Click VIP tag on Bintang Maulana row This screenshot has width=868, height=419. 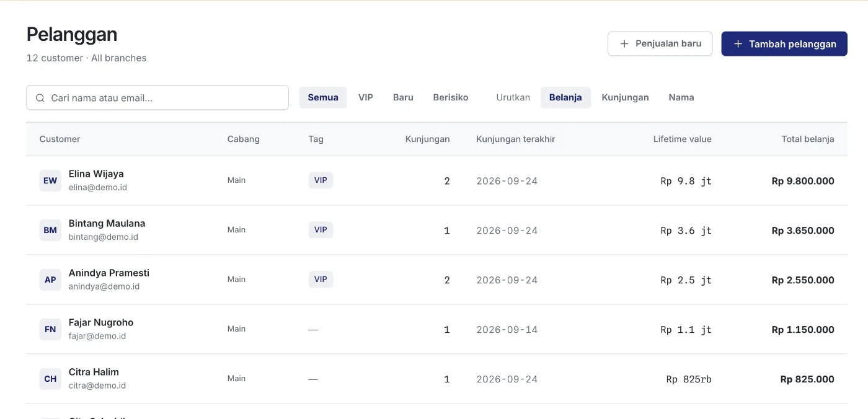(x=321, y=230)
